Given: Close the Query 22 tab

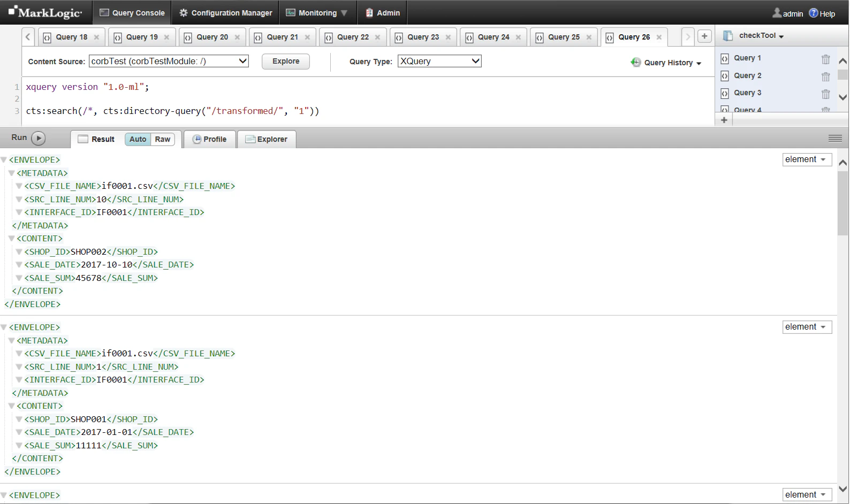Looking at the screenshot, I should (377, 37).
